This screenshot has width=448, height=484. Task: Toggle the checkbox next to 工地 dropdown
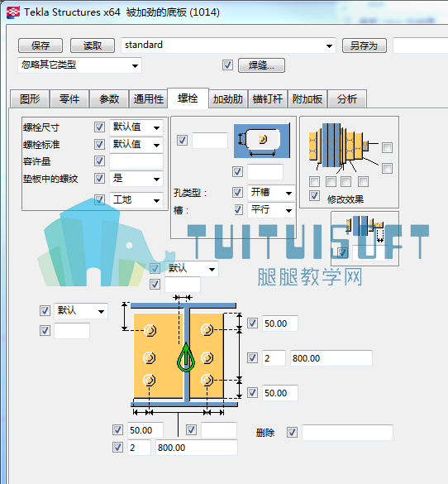tap(99, 199)
